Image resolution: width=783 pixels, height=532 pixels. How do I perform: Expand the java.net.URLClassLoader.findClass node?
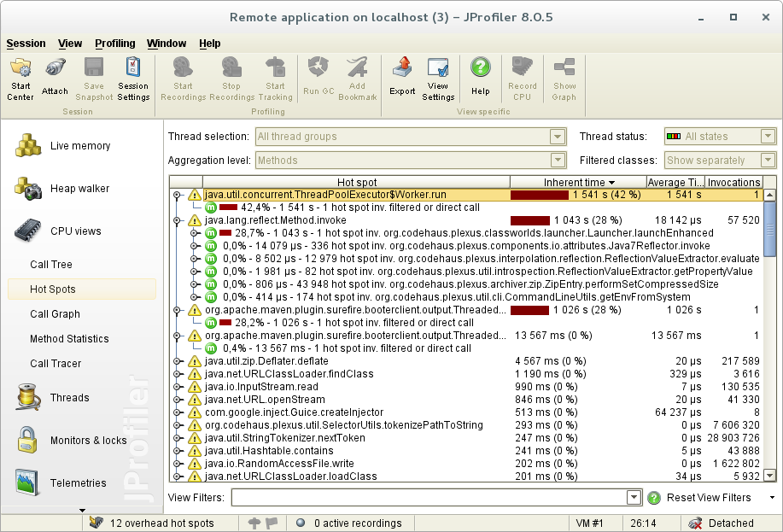(x=177, y=374)
